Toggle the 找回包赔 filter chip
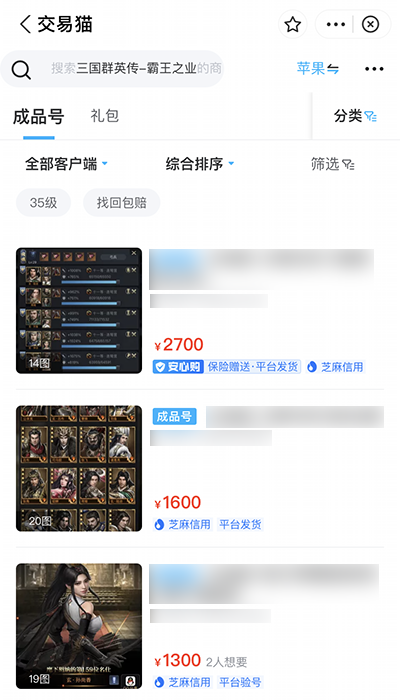 click(121, 203)
